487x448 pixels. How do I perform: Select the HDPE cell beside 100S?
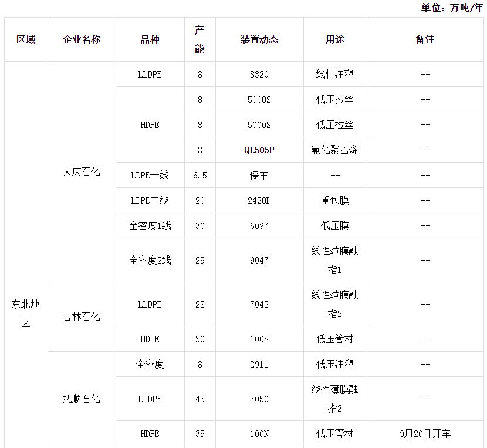click(150, 339)
